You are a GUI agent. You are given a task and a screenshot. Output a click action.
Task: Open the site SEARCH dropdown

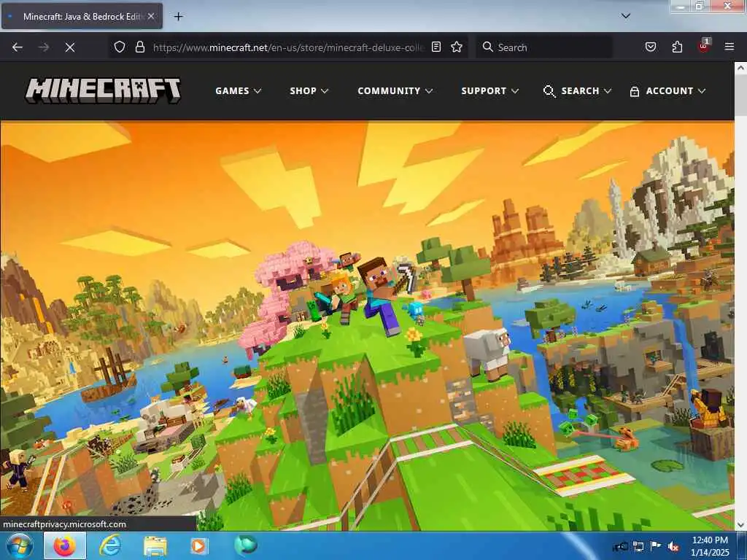click(577, 91)
